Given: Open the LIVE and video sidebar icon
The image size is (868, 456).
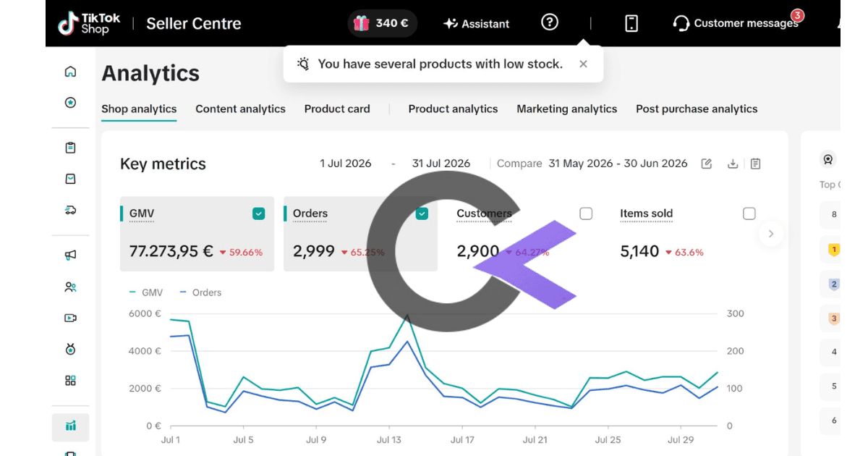Looking at the screenshot, I should (70, 318).
